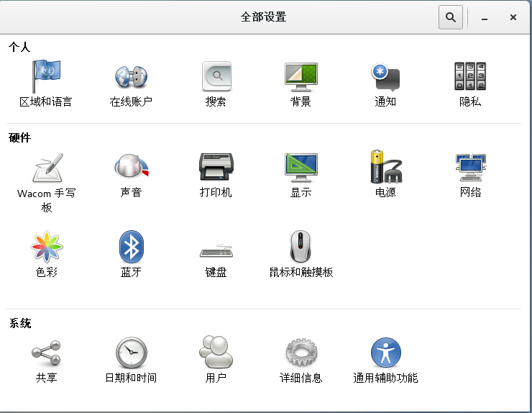Open Region and Language flag icon

[x=46, y=76]
